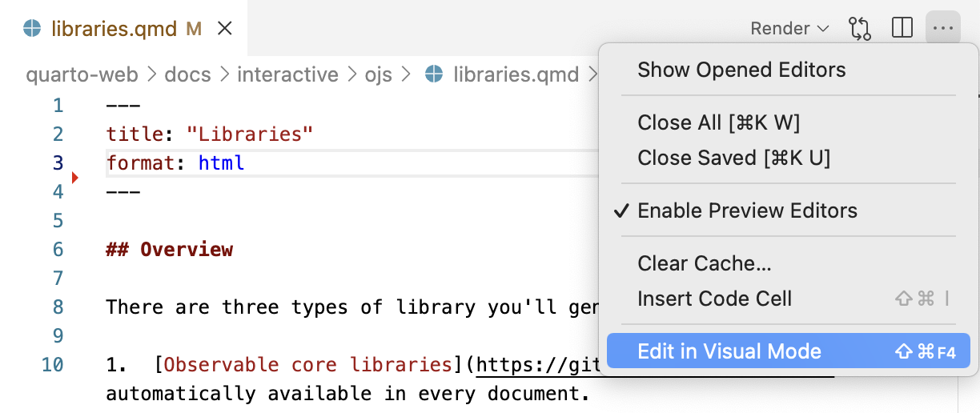This screenshot has height=413, width=980.
Task: Open the Render dropdown arrow
Action: pyautogui.click(x=823, y=29)
